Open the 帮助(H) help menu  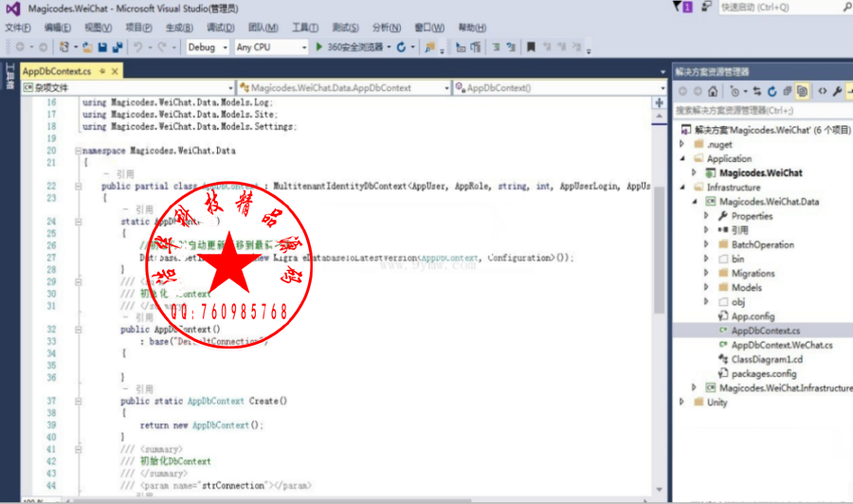pyautogui.click(x=472, y=27)
